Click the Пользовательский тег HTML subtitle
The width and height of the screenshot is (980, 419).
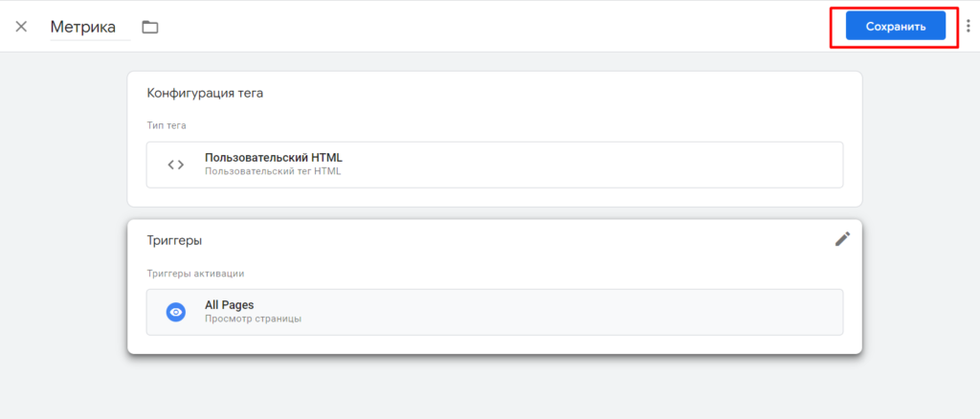(x=273, y=172)
